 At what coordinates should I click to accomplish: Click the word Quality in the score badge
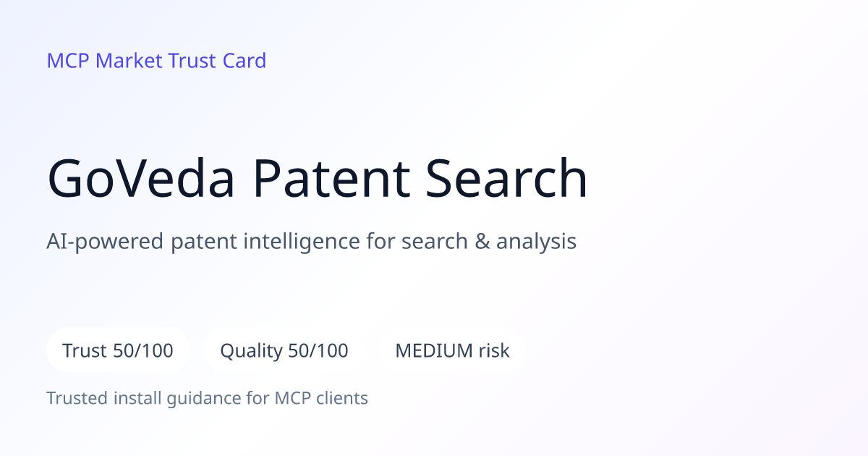[x=251, y=352]
